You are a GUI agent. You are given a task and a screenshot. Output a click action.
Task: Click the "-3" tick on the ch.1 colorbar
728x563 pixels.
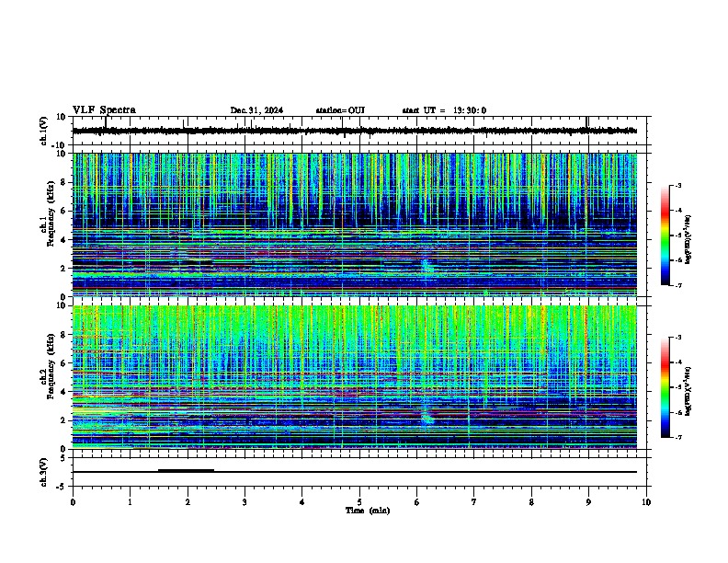point(678,185)
